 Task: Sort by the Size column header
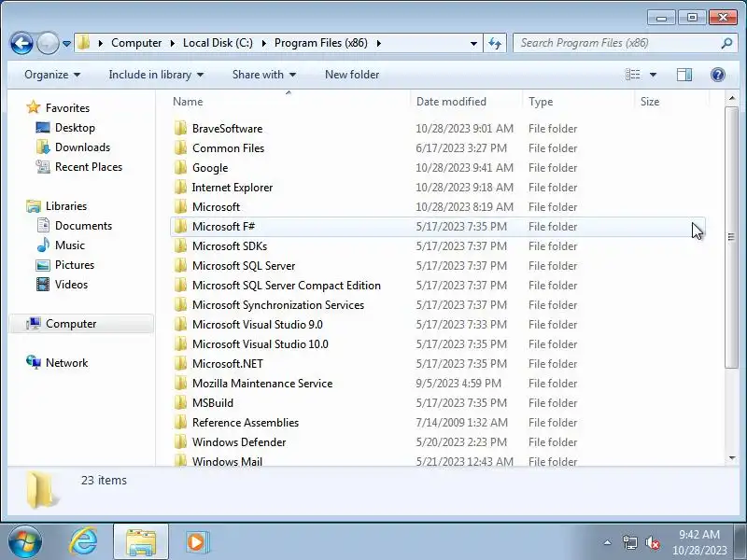(x=671, y=102)
